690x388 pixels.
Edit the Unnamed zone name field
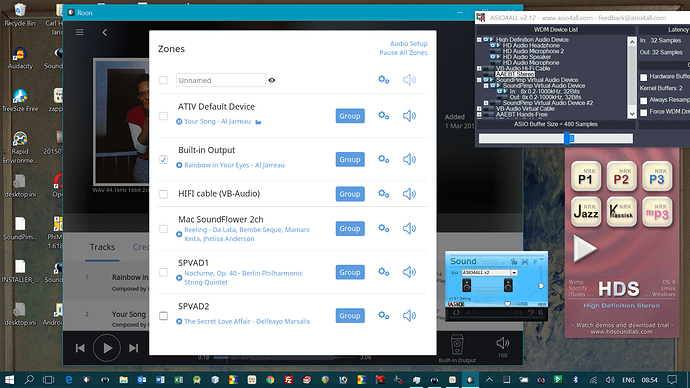pos(220,80)
